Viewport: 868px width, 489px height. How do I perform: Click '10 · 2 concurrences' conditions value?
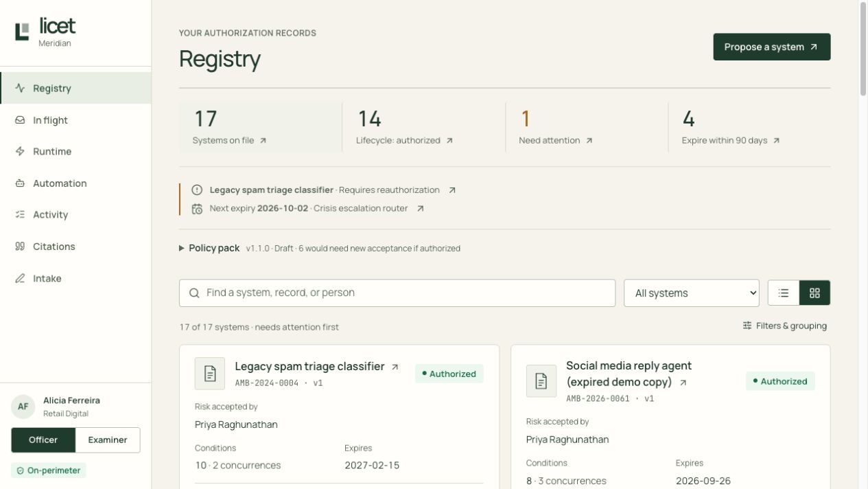pyautogui.click(x=238, y=466)
